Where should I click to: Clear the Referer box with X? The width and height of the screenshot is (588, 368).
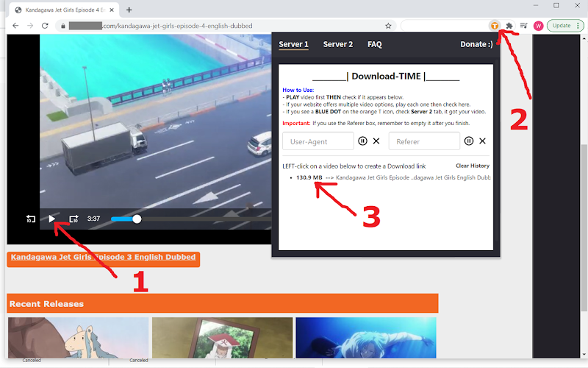[x=482, y=141]
